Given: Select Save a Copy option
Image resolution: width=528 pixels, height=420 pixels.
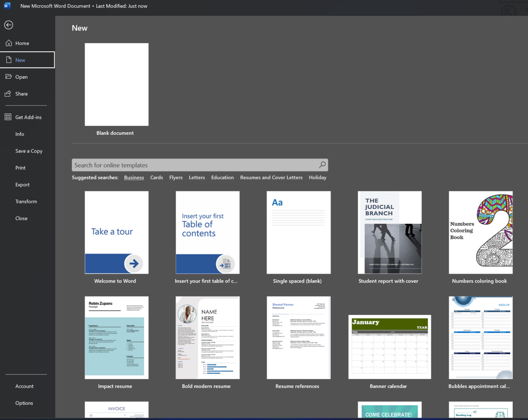Looking at the screenshot, I should (29, 151).
